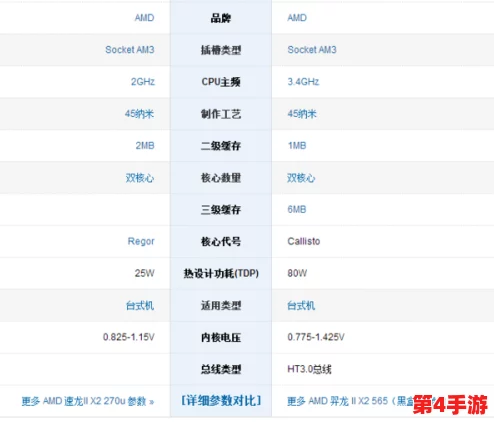494x423 pixels.
Task: Open left column 双核心 link
Action: click(140, 178)
